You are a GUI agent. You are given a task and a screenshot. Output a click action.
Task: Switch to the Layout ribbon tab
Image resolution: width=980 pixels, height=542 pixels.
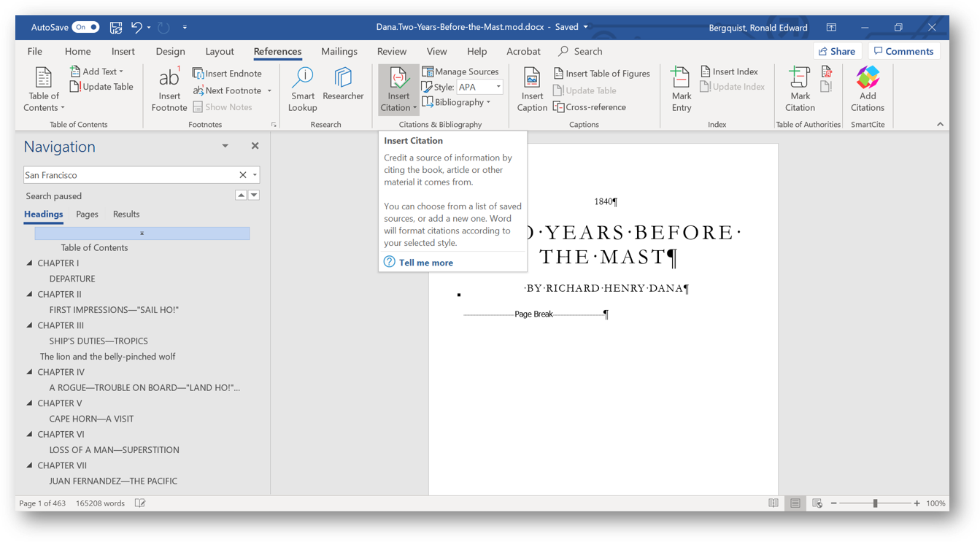coord(219,51)
